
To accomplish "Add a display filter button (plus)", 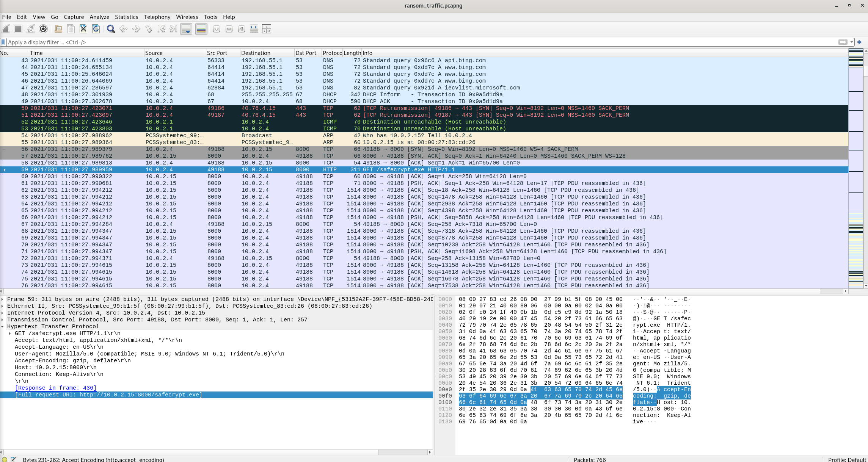I will [x=859, y=42].
